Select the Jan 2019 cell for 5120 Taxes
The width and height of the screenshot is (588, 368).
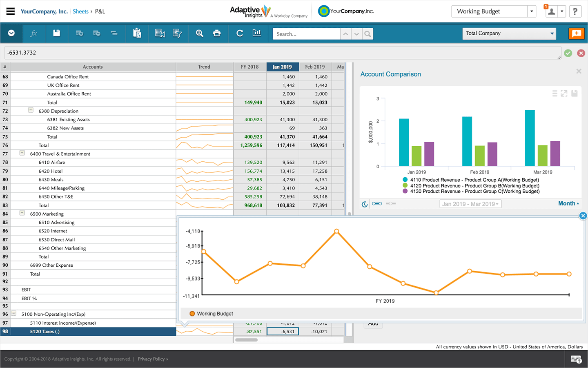click(x=283, y=332)
